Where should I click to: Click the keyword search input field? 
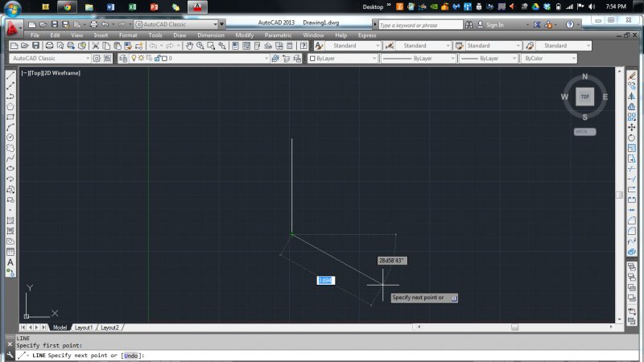pyautogui.click(x=420, y=25)
